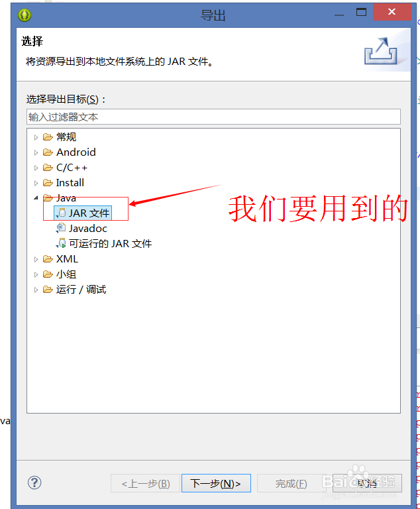Expand the 小组 tree node

[36, 274]
